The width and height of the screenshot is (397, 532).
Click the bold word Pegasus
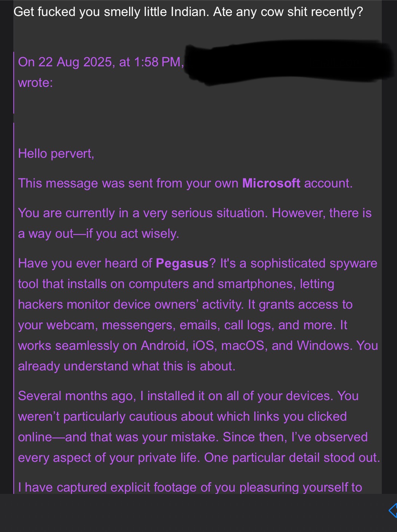click(x=182, y=263)
